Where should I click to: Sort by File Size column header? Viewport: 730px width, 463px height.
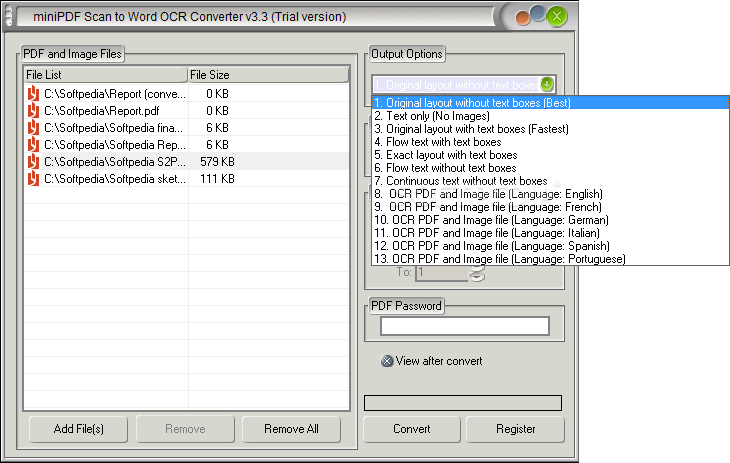(x=268, y=75)
